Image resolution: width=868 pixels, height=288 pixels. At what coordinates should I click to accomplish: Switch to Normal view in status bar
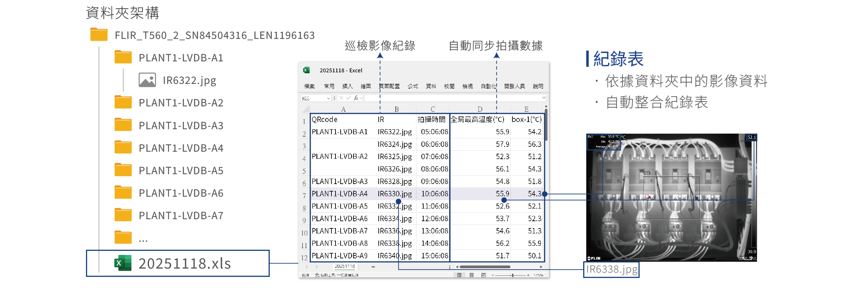(x=459, y=275)
